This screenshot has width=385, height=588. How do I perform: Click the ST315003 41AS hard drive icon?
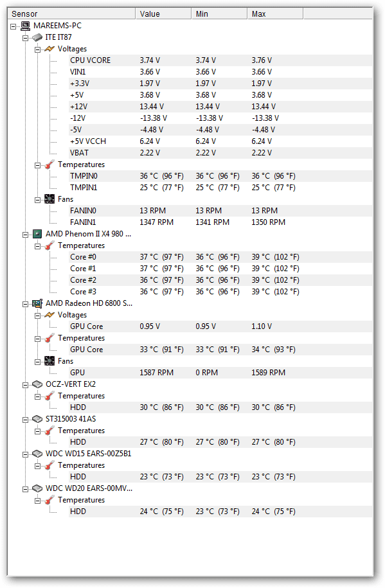tap(37, 419)
